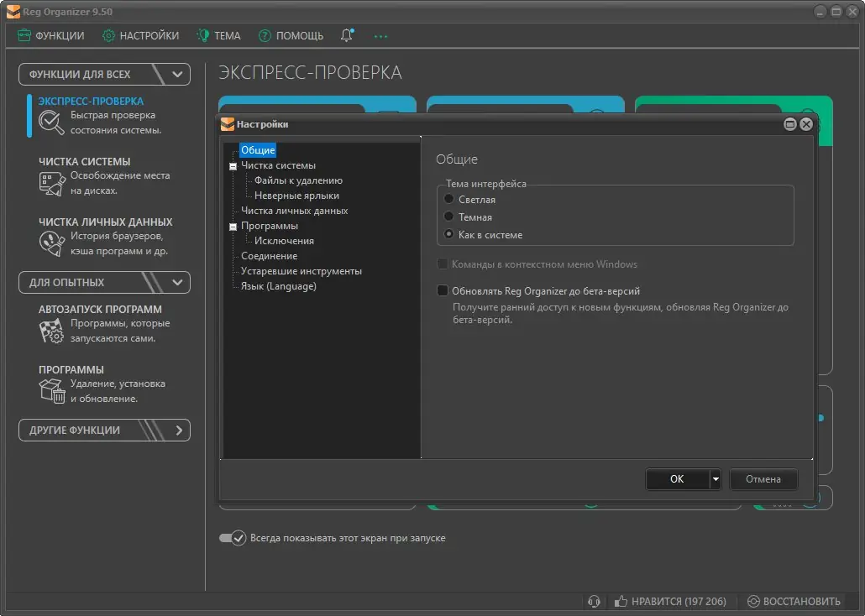Click the OK button

coord(677,479)
